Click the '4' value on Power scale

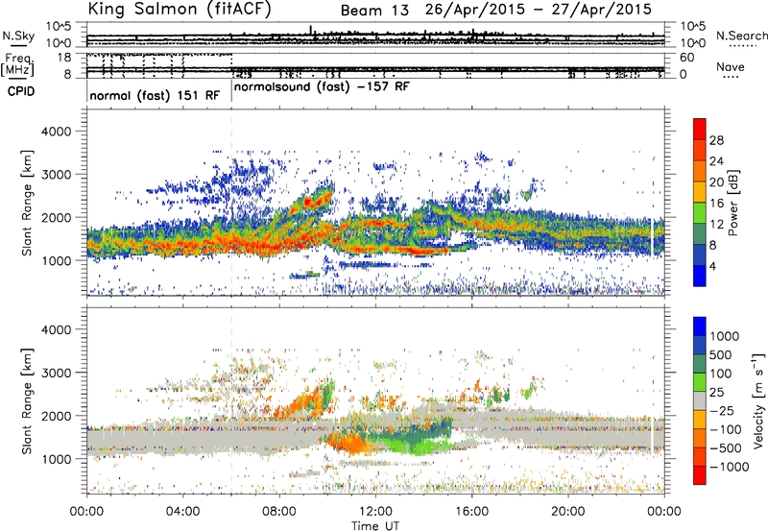point(713,266)
